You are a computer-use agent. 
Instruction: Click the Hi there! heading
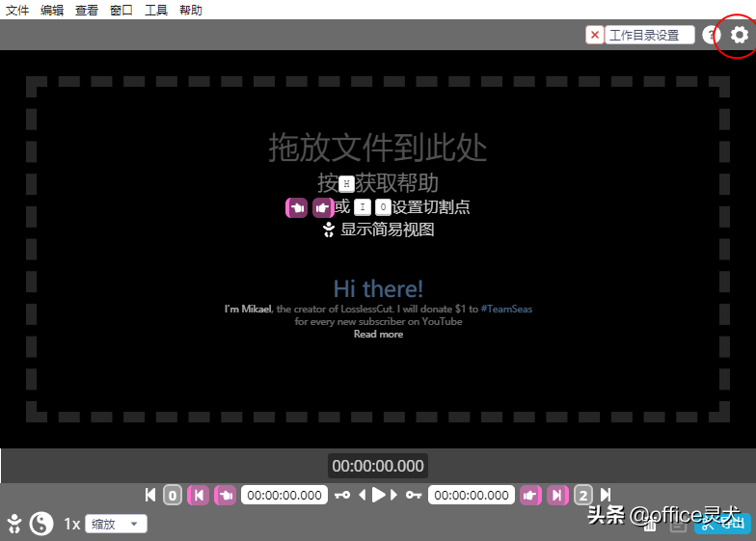pyautogui.click(x=378, y=289)
